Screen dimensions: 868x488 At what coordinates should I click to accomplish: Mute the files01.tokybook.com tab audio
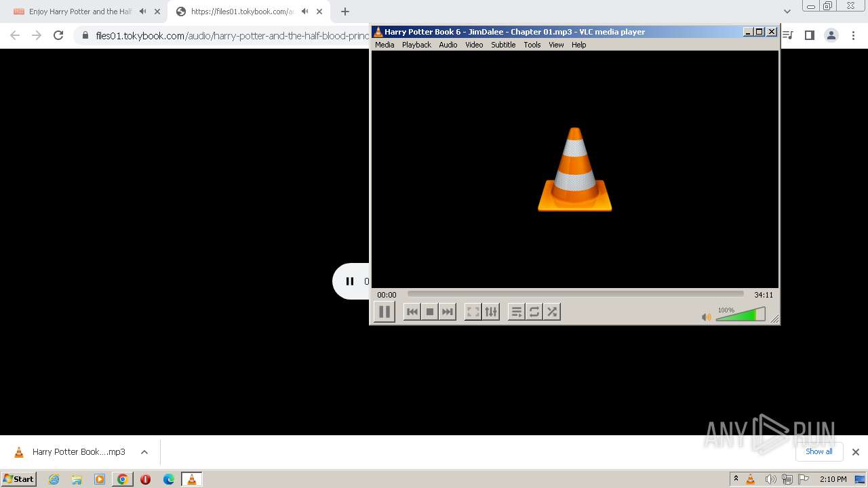[x=304, y=12]
